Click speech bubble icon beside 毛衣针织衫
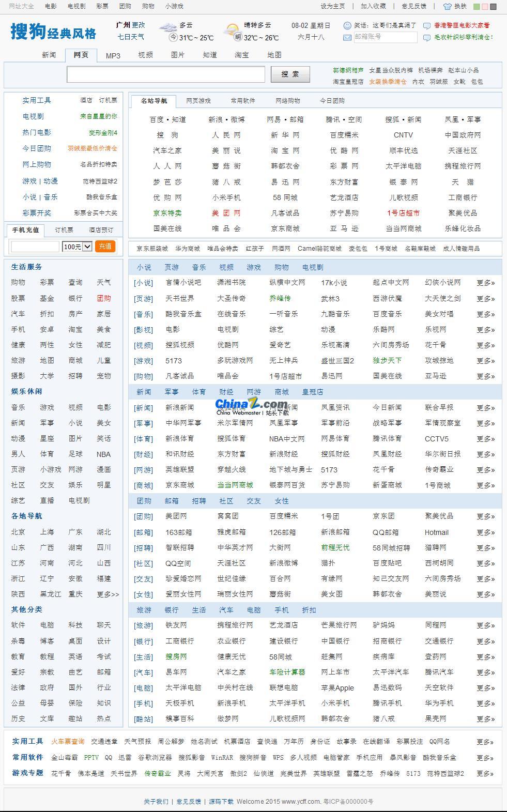The height and width of the screenshot is (812, 507). 427,37
